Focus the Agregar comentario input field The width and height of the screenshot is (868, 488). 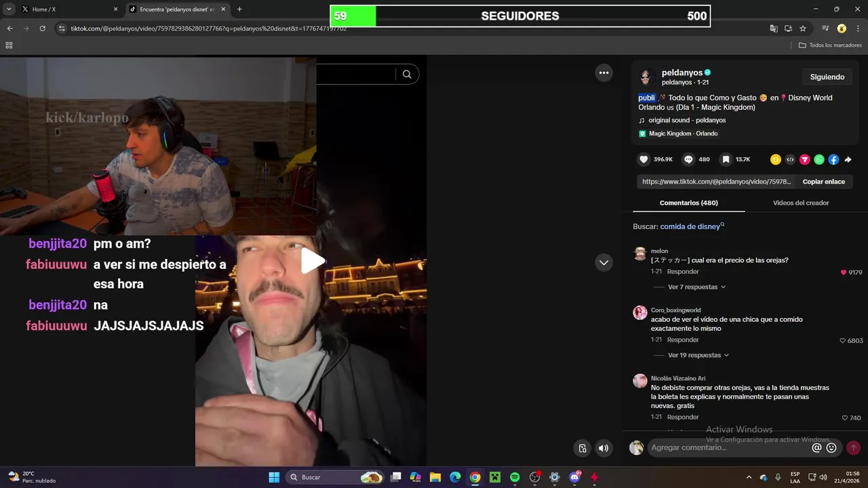pos(729,447)
